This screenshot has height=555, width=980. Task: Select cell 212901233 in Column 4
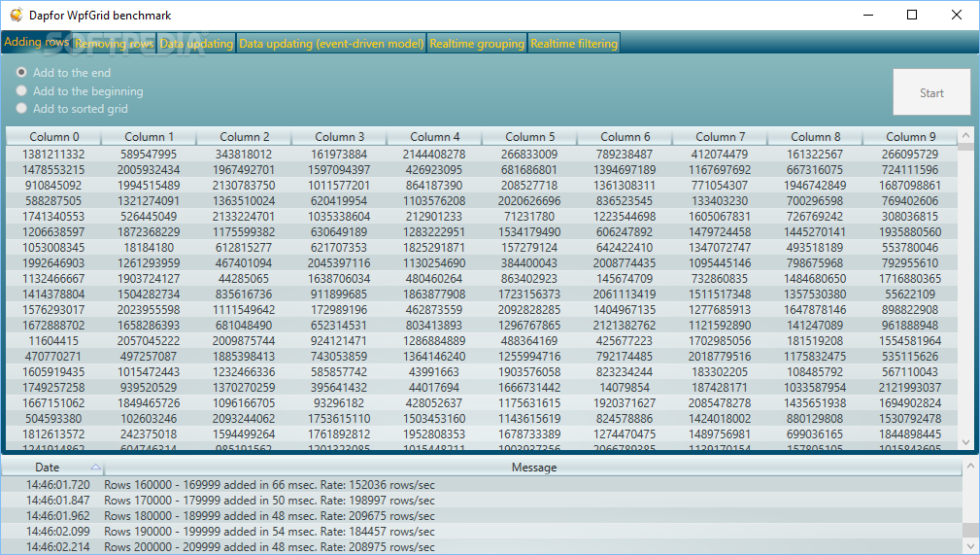[434, 217]
